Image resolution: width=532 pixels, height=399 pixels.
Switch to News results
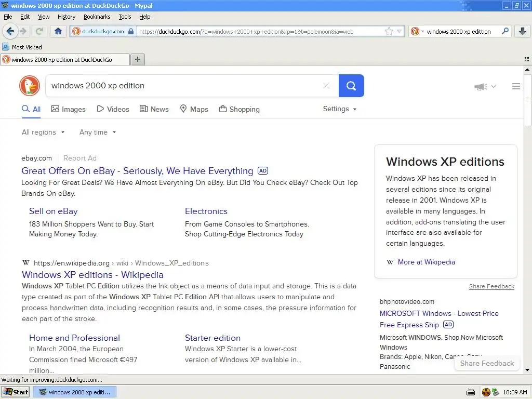(154, 109)
